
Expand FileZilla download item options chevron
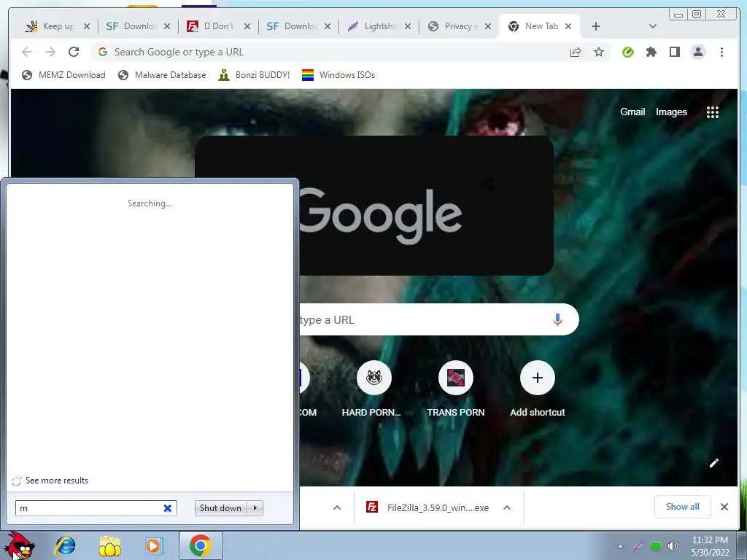click(x=507, y=507)
